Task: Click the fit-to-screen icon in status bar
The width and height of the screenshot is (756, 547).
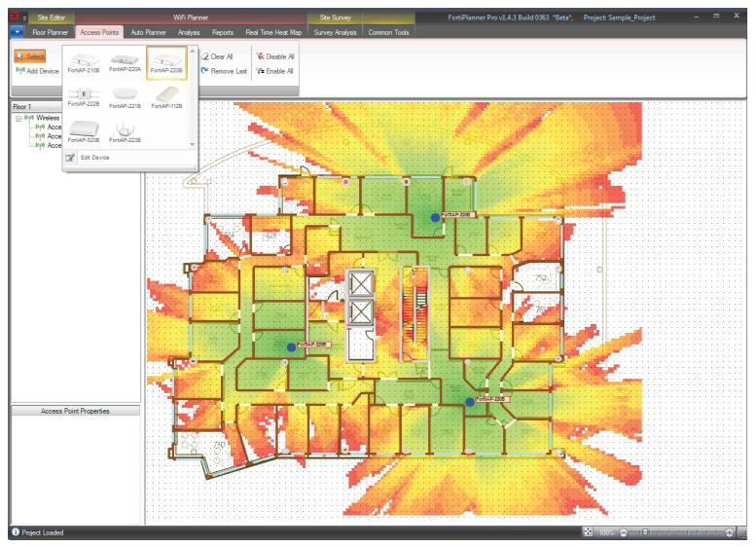Action: pos(588,532)
